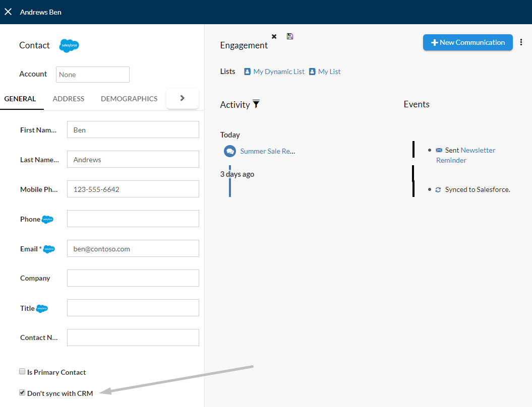Edit the Email field
The width and height of the screenshot is (532, 407).
click(x=133, y=248)
